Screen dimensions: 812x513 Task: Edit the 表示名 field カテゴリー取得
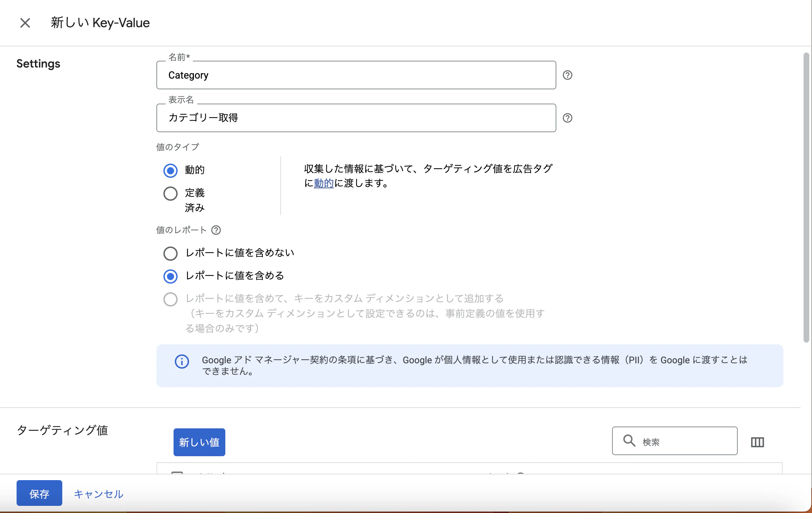click(x=356, y=118)
